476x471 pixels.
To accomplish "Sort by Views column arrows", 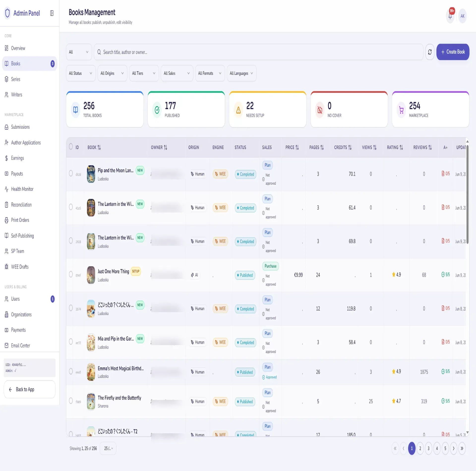I will coord(375,147).
